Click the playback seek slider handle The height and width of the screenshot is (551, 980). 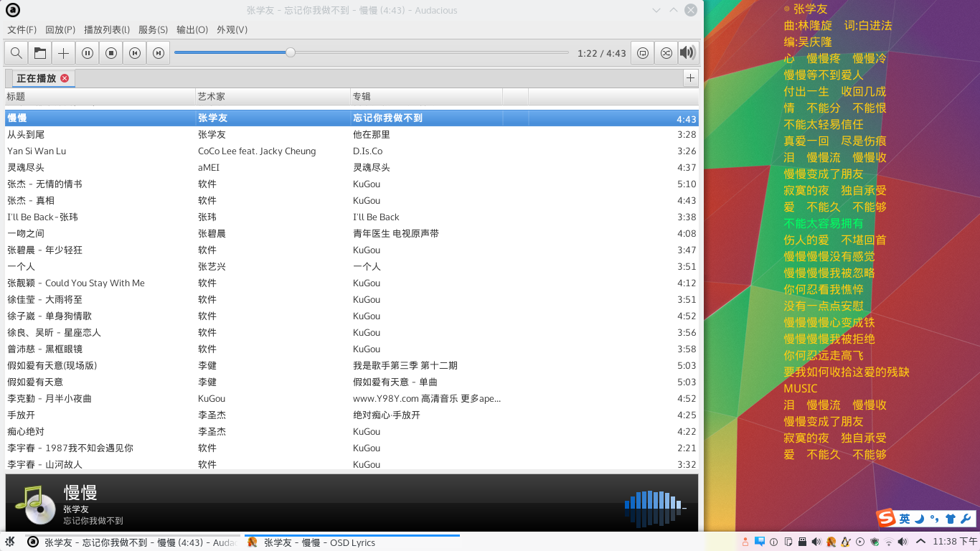(291, 52)
